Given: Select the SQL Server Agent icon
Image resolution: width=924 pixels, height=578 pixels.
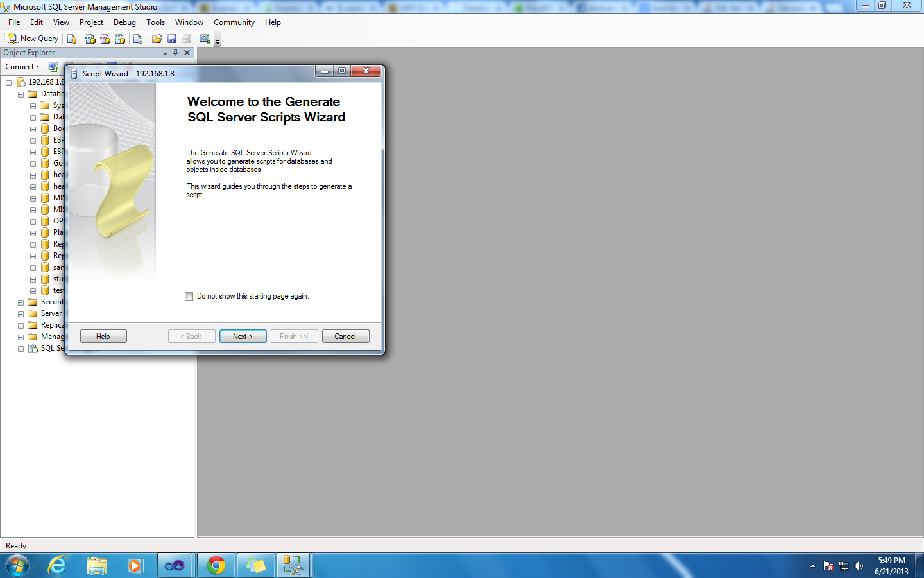Looking at the screenshot, I should coord(33,348).
